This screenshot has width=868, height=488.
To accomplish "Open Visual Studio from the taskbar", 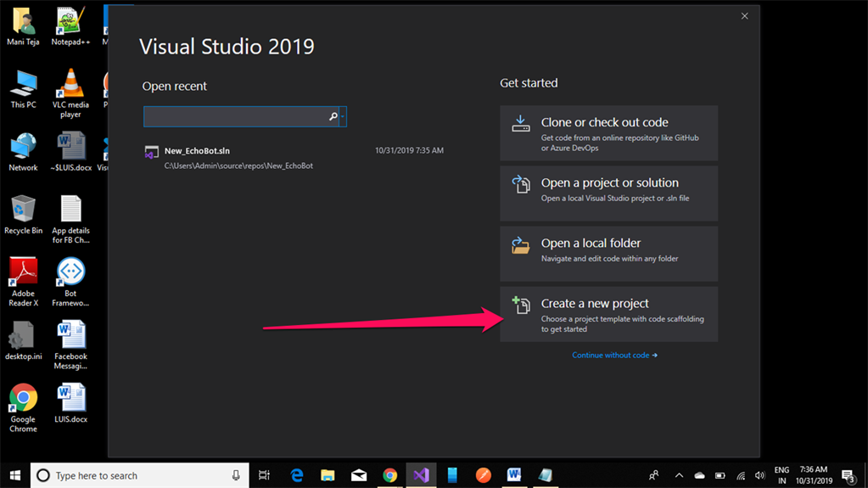I will pyautogui.click(x=421, y=475).
